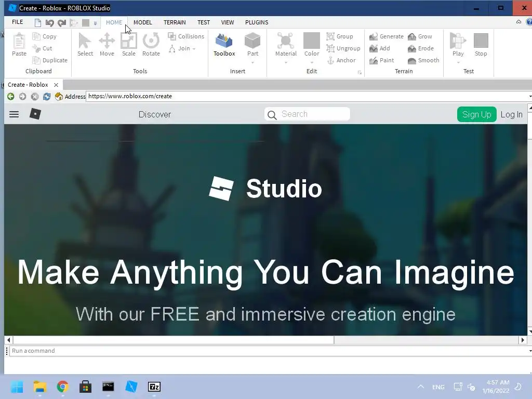Open Edit group dialog launcher
Screen dimensions: 532x399
tap(360, 73)
